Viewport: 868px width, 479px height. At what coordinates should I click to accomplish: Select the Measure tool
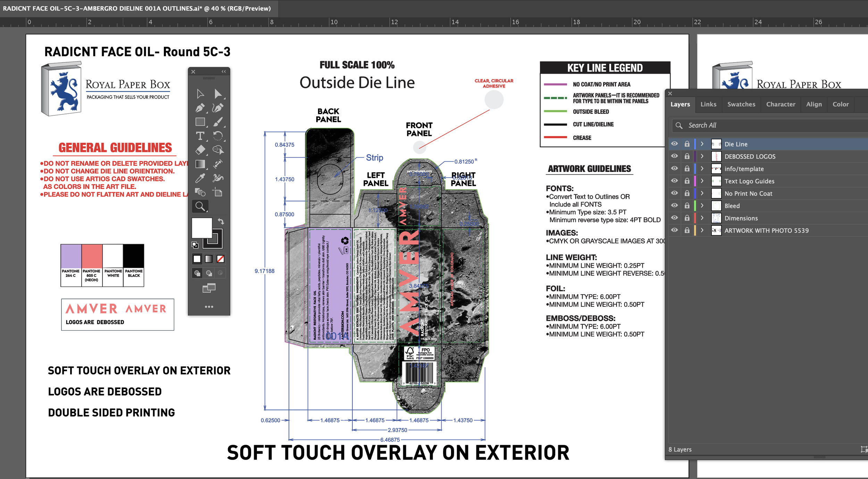[x=218, y=164]
